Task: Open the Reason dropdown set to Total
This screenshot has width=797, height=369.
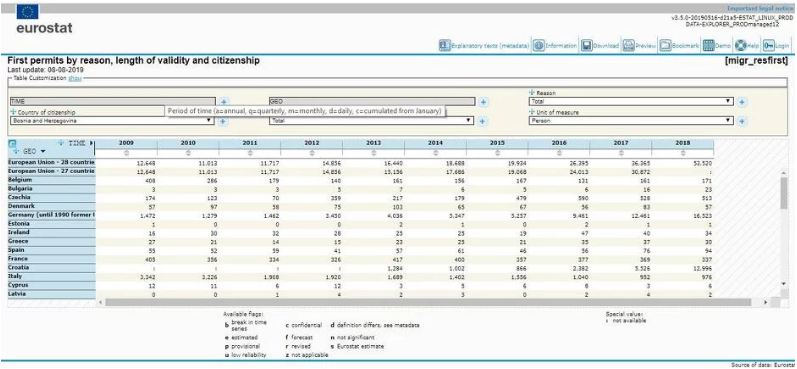Action: tap(631, 101)
